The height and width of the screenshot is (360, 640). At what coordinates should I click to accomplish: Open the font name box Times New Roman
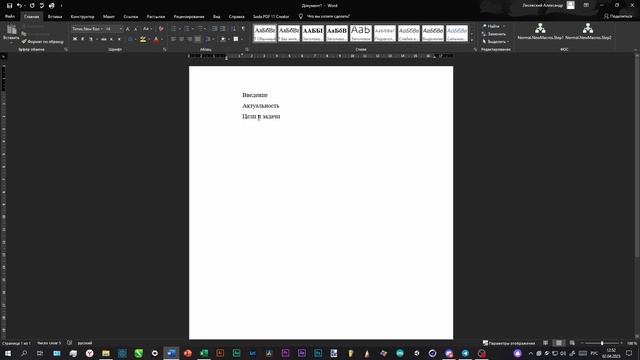click(87, 29)
